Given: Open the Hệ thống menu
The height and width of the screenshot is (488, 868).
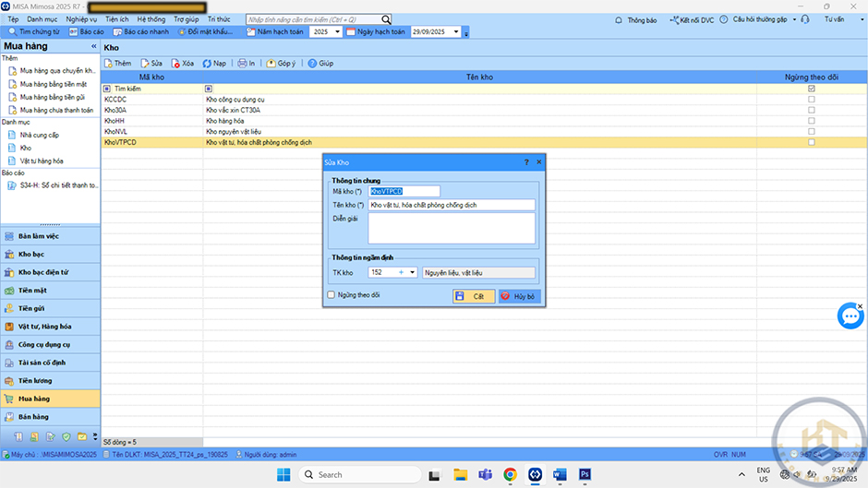Looking at the screenshot, I should tap(151, 18).
